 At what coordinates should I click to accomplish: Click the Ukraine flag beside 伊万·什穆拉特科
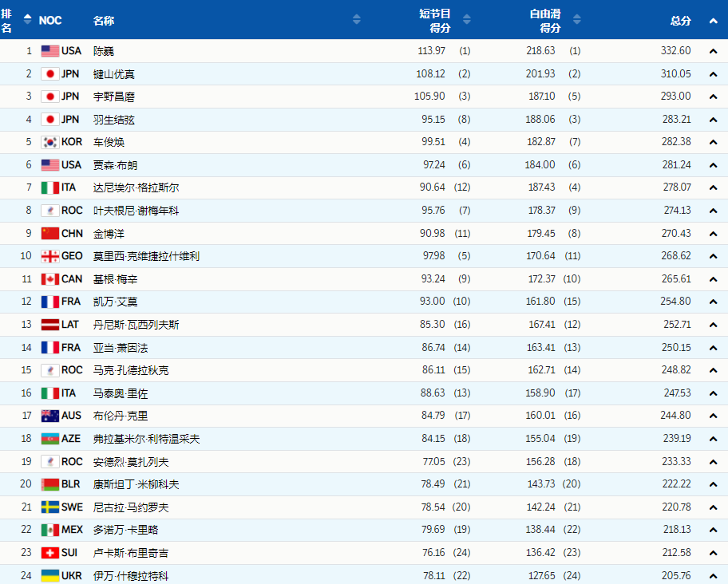pyautogui.click(x=49, y=575)
